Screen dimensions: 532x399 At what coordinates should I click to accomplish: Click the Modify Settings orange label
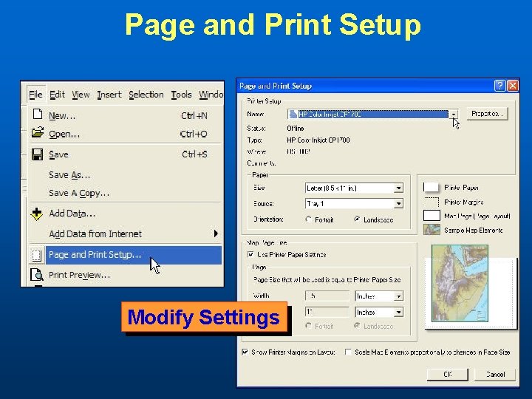(204, 317)
